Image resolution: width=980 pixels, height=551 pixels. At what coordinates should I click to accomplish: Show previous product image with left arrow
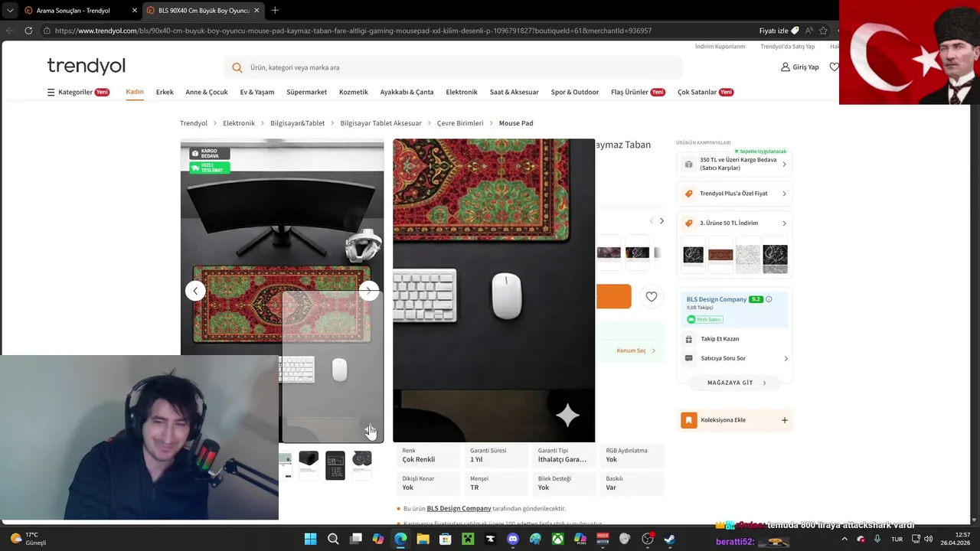(195, 291)
